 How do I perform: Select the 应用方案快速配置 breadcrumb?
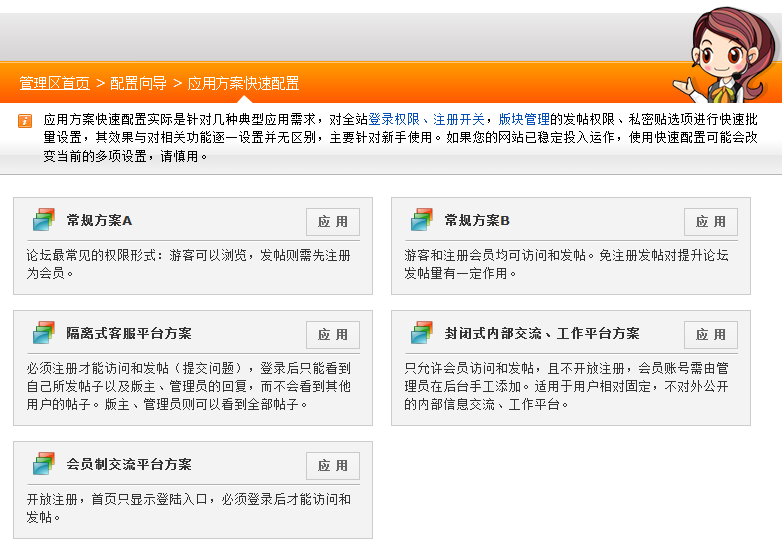click(x=243, y=83)
